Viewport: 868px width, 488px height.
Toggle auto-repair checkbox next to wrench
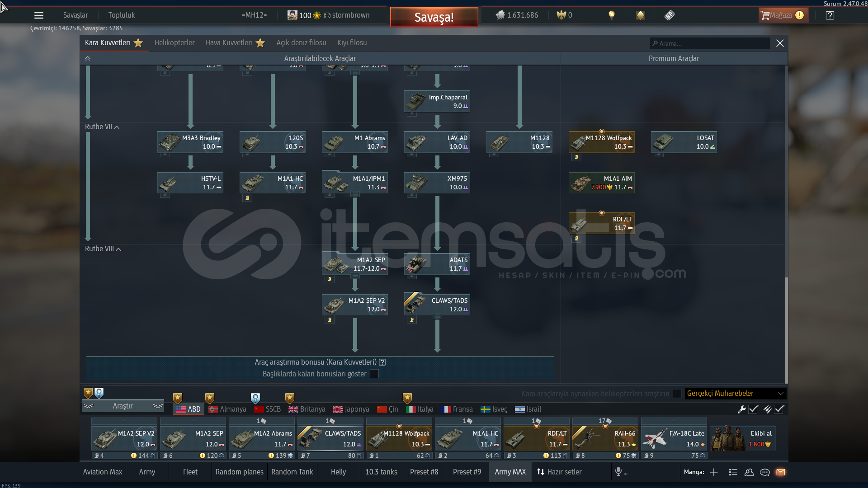coord(753,409)
